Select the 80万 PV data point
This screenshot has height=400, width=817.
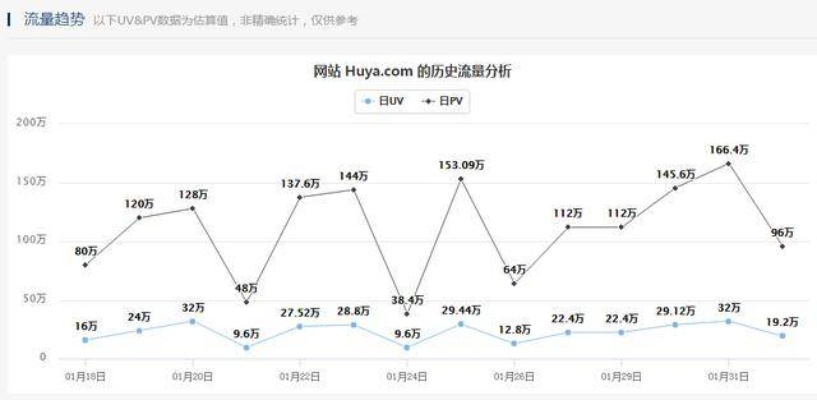pos(85,265)
